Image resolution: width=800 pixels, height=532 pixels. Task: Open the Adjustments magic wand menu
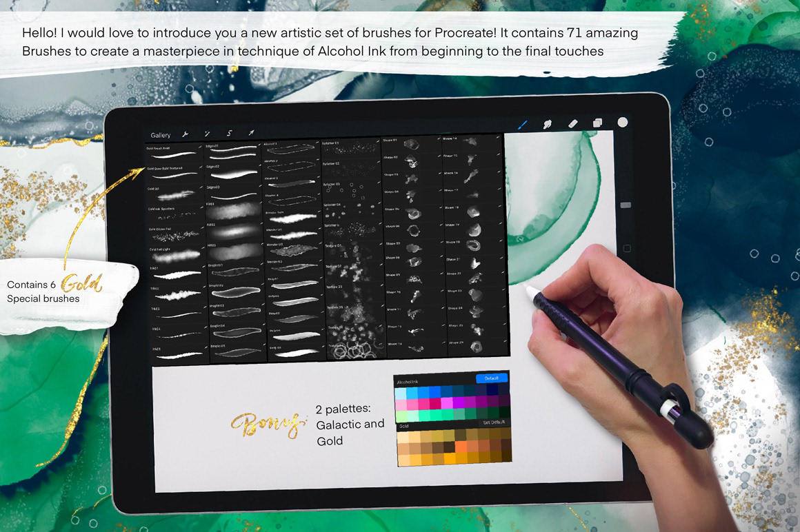tap(207, 134)
